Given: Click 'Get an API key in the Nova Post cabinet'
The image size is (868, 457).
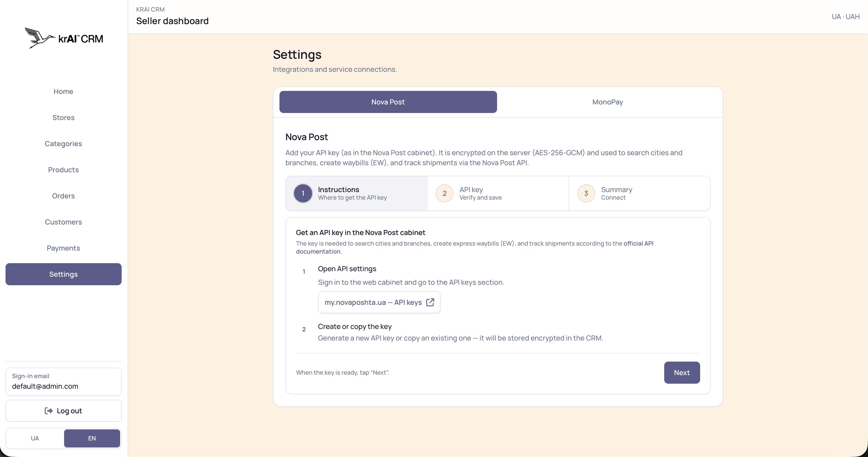Looking at the screenshot, I should (x=360, y=232).
